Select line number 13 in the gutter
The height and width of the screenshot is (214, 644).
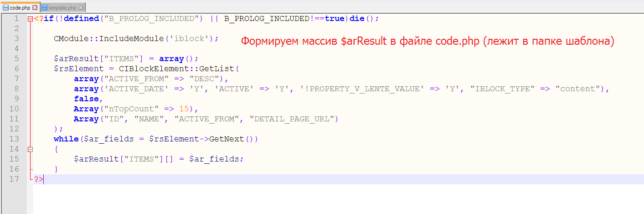[x=14, y=139]
